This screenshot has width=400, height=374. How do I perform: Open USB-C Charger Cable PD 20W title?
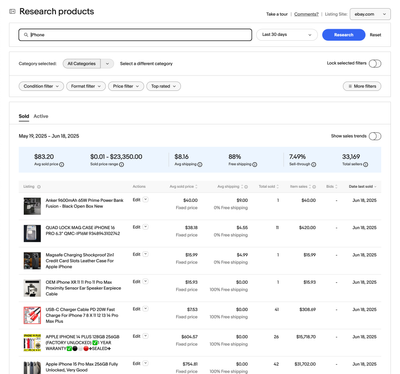[x=82, y=315]
